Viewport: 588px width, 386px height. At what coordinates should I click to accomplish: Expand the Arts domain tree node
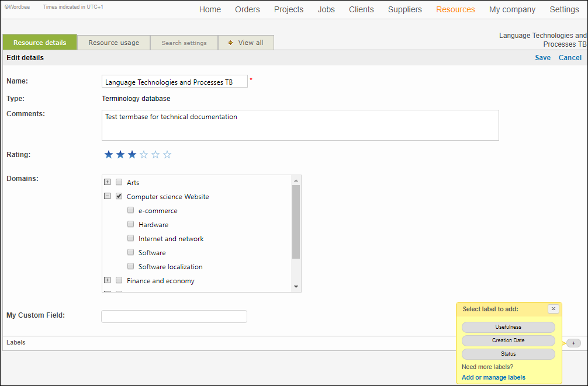(107, 182)
